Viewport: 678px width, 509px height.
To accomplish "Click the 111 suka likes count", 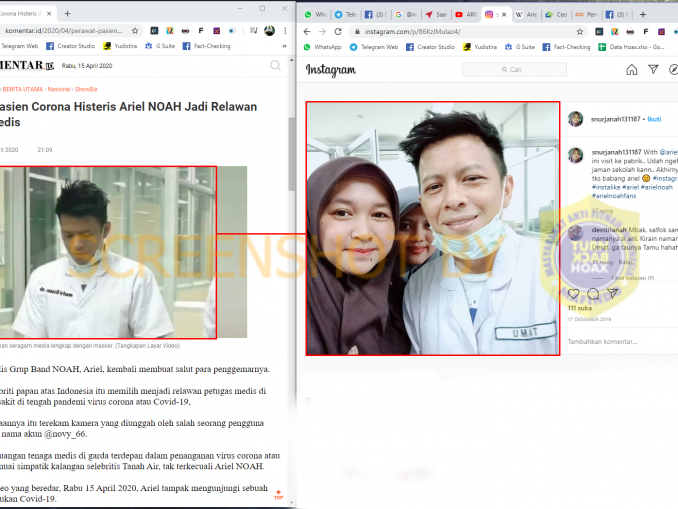I will pyautogui.click(x=579, y=308).
